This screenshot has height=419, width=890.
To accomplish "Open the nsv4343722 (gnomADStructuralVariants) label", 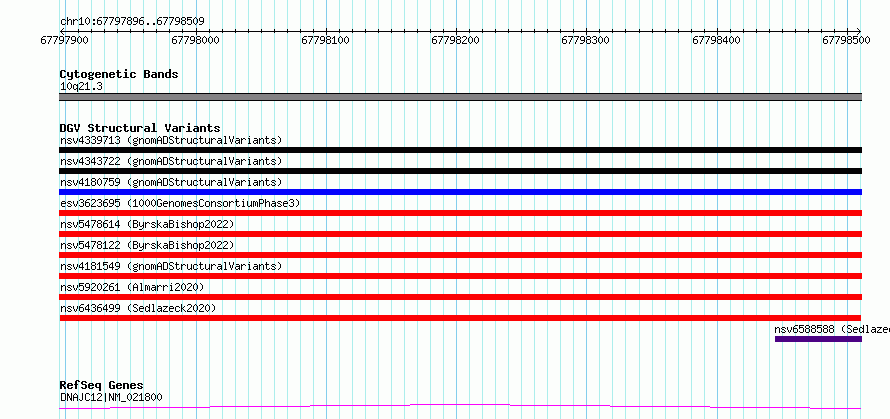I will (171, 161).
